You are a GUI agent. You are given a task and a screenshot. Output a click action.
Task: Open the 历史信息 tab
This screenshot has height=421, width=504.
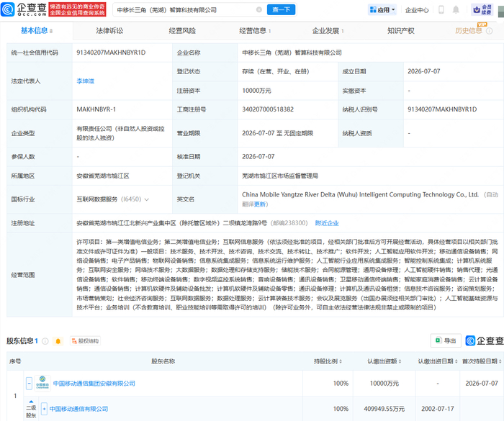pyautogui.click(x=469, y=31)
